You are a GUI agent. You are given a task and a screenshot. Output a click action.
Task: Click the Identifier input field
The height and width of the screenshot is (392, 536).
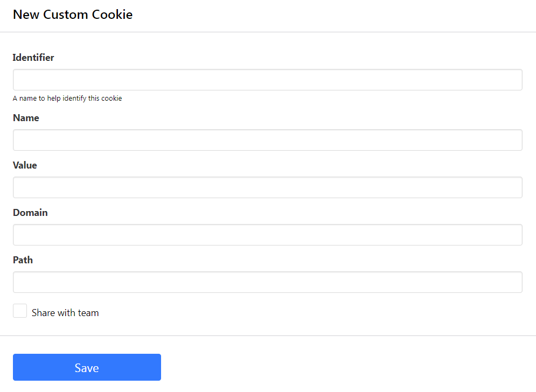(x=267, y=80)
